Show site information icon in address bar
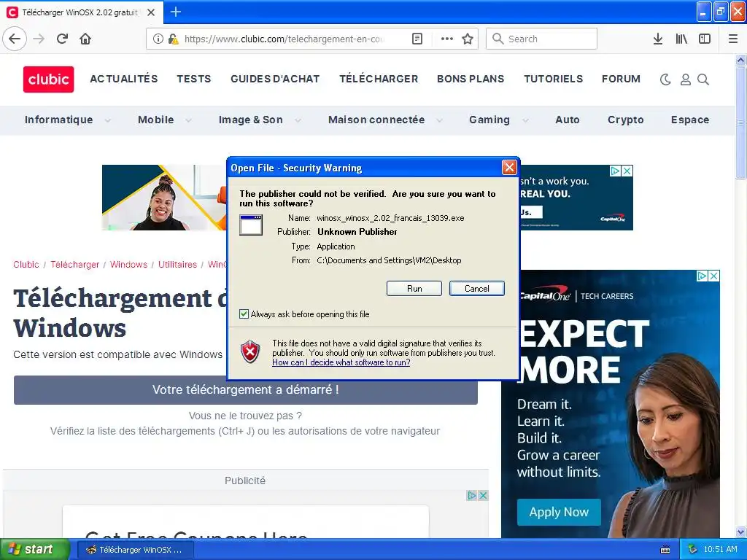Image resolution: width=747 pixels, height=560 pixels. click(x=158, y=39)
